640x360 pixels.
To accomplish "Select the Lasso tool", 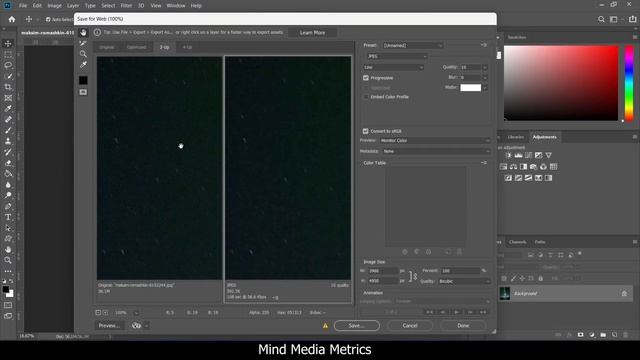I will tap(8, 65).
